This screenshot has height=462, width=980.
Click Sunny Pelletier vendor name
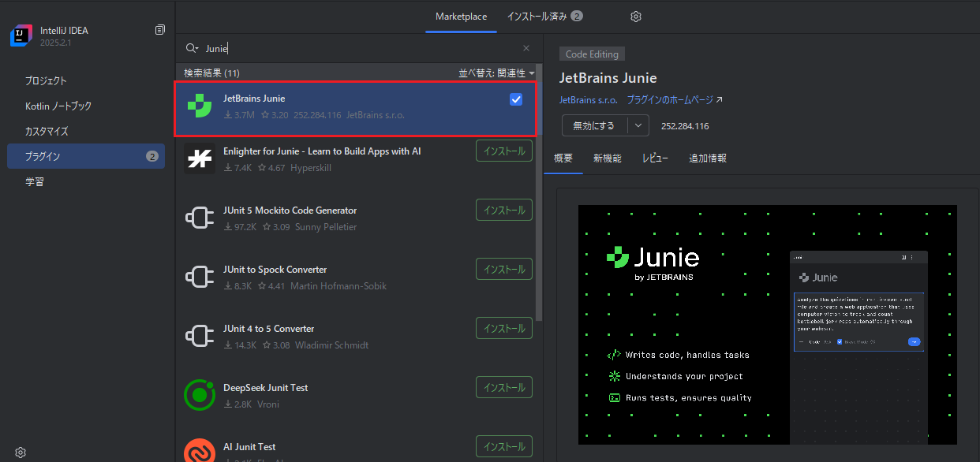pyautogui.click(x=326, y=227)
